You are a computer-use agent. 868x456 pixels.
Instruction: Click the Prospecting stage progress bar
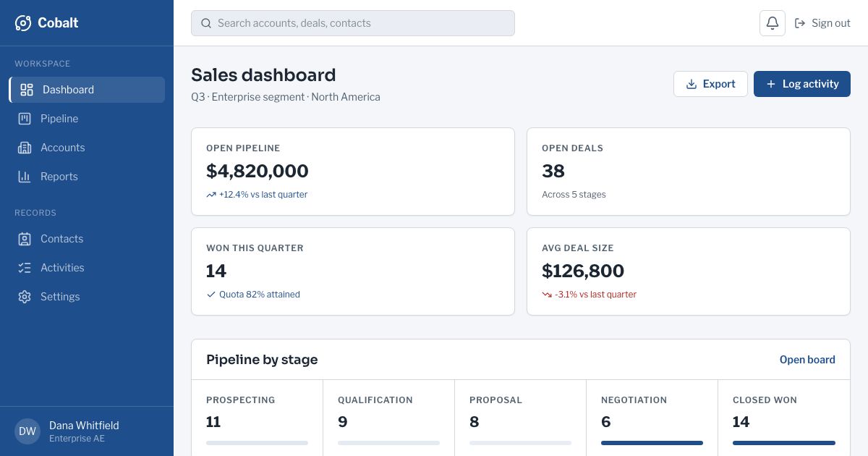[x=257, y=443]
